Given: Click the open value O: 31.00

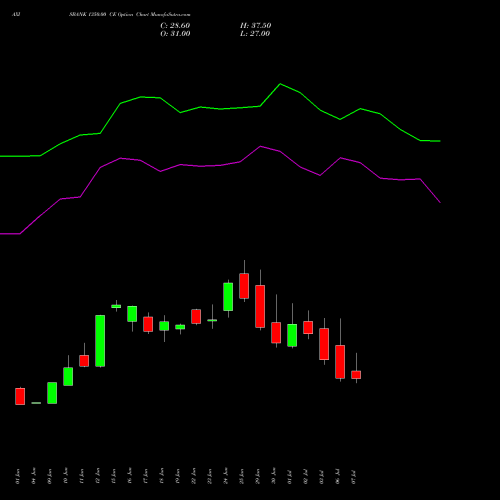Looking at the screenshot, I should [x=175, y=34].
